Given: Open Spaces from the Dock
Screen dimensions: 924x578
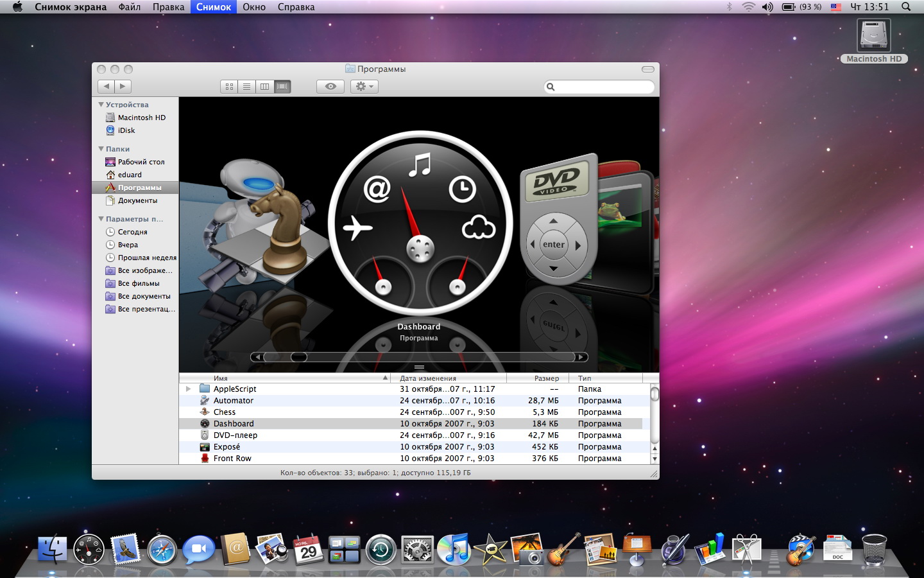Looking at the screenshot, I should [x=345, y=550].
